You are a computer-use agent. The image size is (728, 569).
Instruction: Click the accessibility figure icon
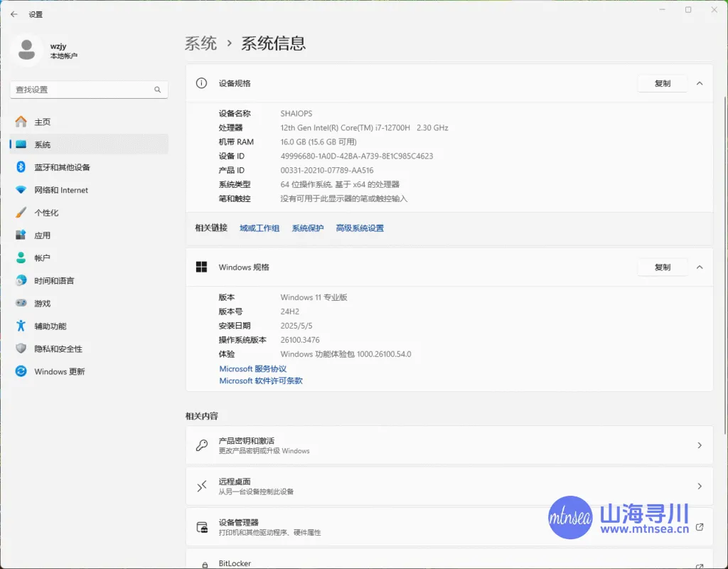pyautogui.click(x=21, y=326)
